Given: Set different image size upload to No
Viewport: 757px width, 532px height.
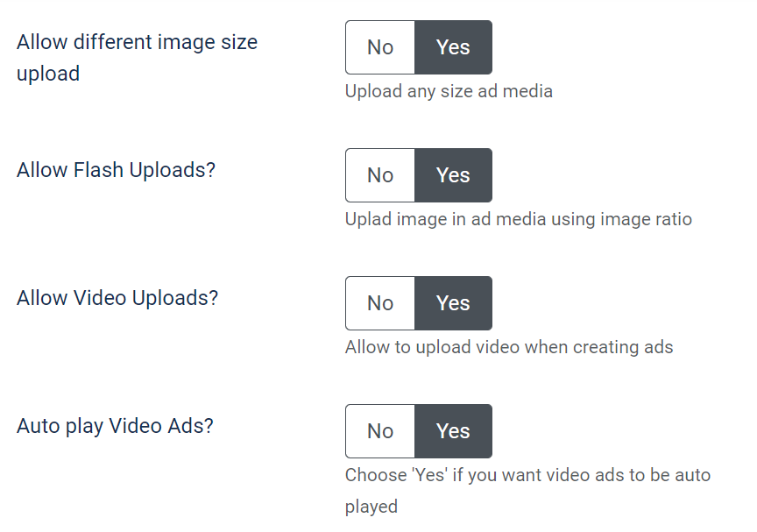Looking at the screenshot, I should (x=380, y=47).
